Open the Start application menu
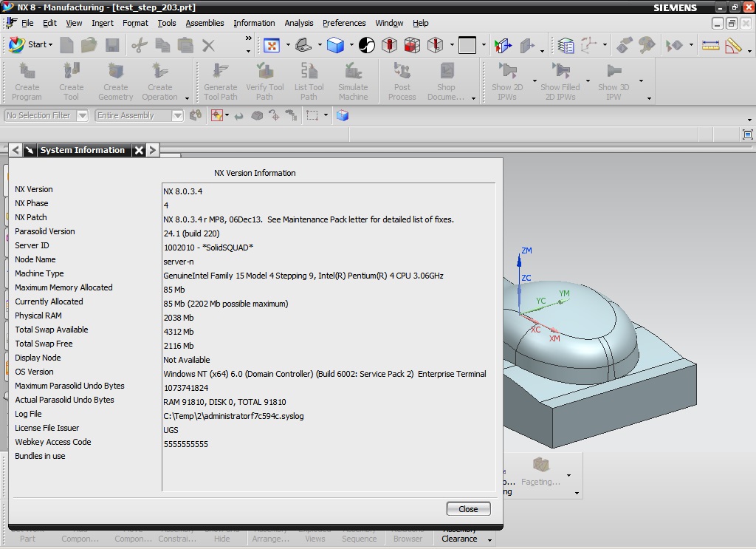The height and width of the screenshot is (549, 756). click(30, 44)
